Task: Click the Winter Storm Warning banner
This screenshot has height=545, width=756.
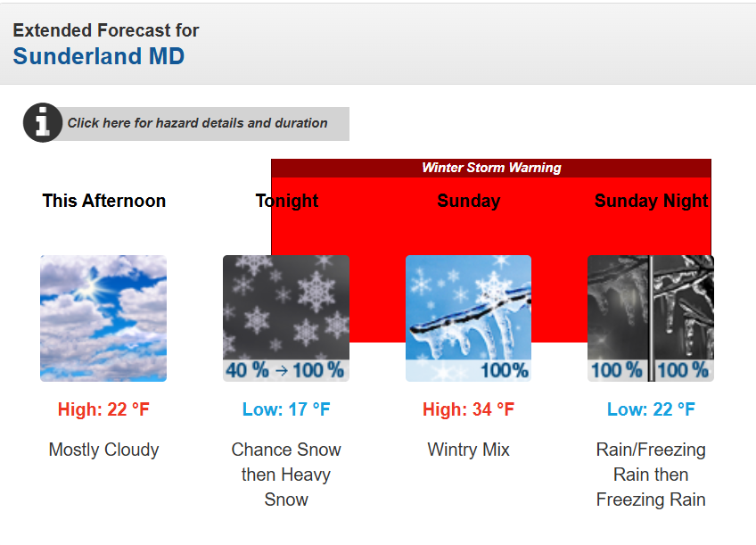Action: point(491,168)
